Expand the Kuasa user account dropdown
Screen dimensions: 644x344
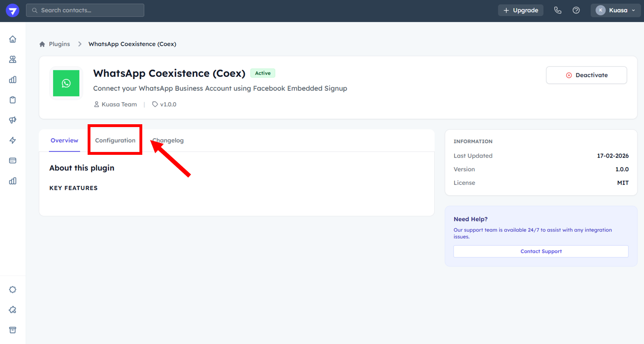click(x=615, y=10)
